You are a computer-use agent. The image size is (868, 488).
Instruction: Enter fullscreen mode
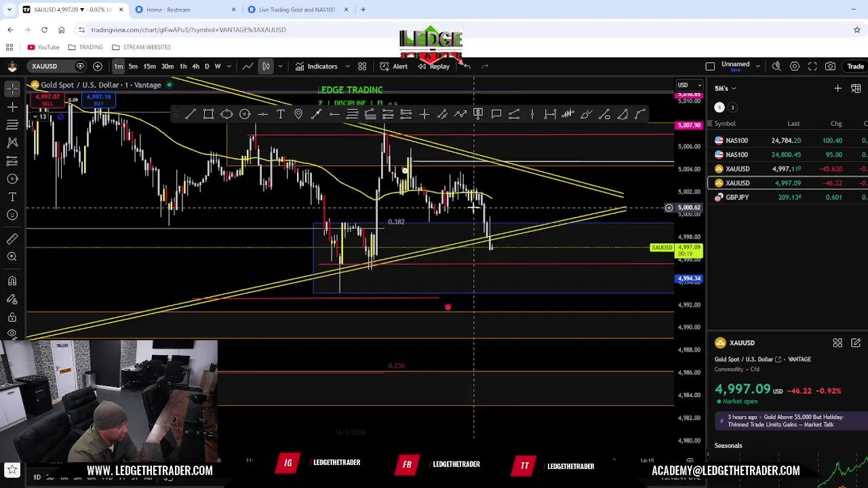812,66
